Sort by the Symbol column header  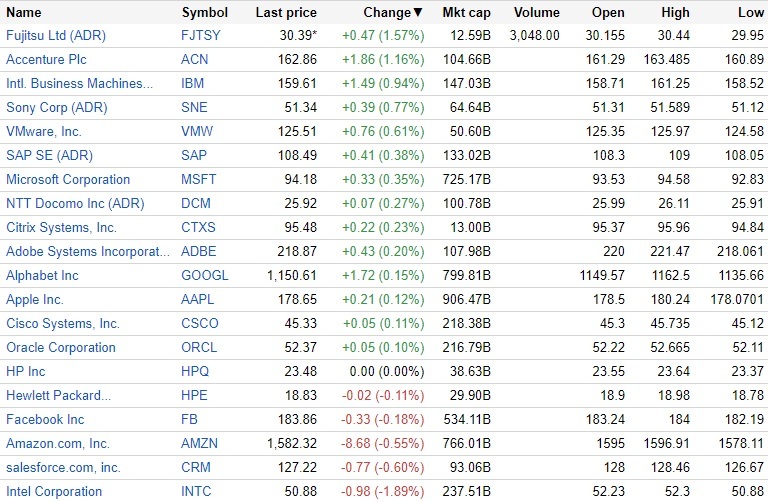pos(204,12)
